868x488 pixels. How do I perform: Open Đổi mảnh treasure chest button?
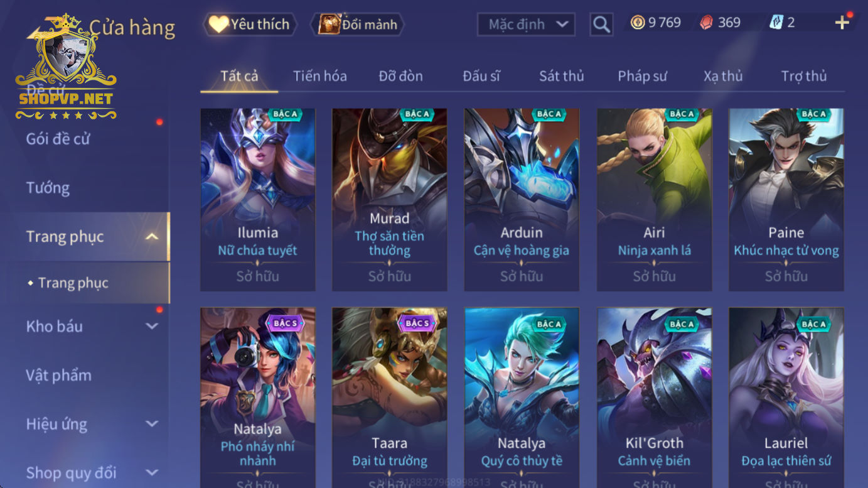click(358, 24)
